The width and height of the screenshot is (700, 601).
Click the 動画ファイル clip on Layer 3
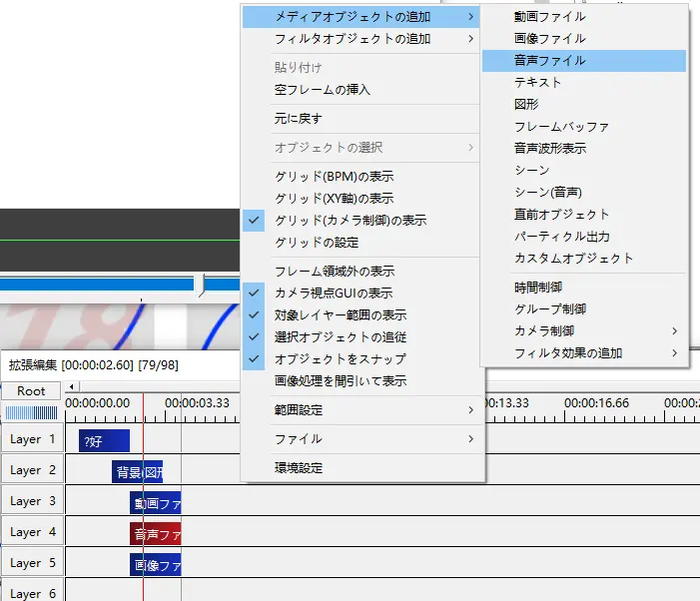point(156,503)
